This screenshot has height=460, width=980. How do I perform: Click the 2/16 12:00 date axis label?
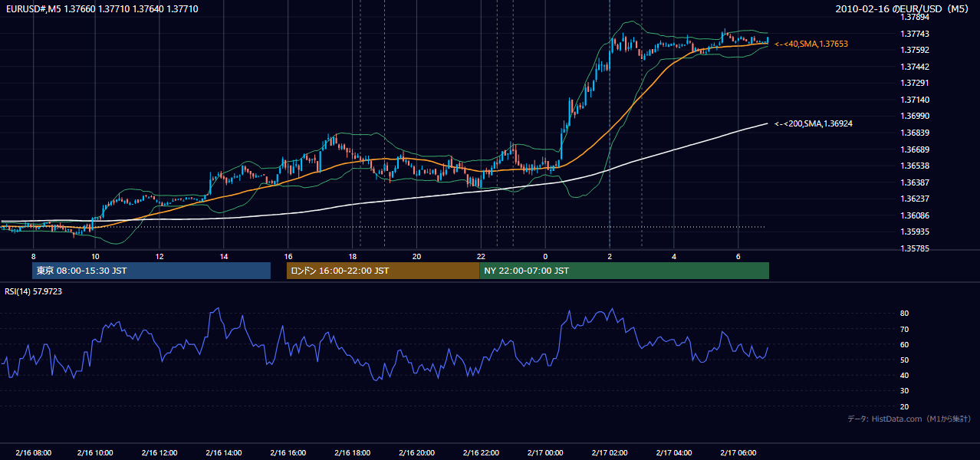pos(159,452)
